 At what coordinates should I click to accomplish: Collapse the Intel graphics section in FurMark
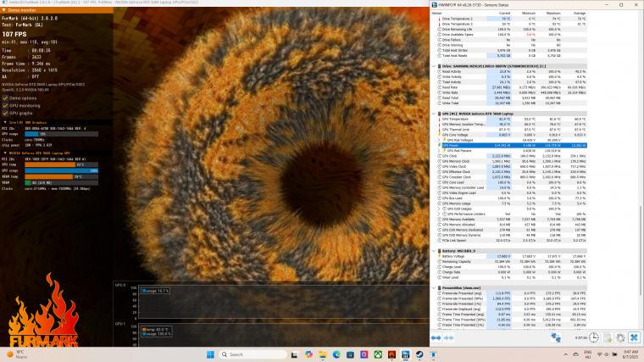pos(5,122)
